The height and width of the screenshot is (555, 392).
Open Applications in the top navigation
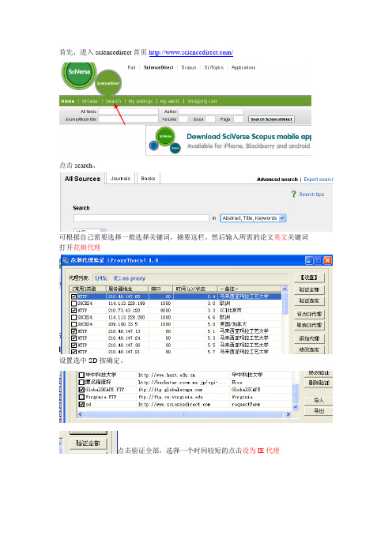click(x=243, y=67)
